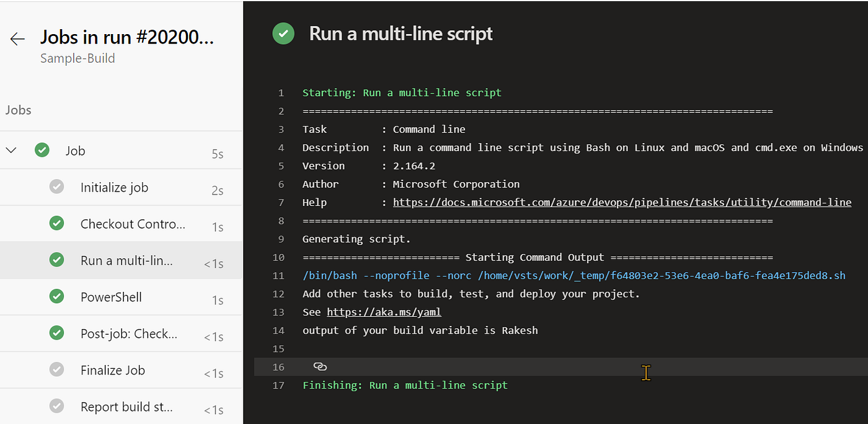Viewport: 868px width, 424px height.
Task: Click the 2s duration for Initialize job
Action: [x=218, y=191]
